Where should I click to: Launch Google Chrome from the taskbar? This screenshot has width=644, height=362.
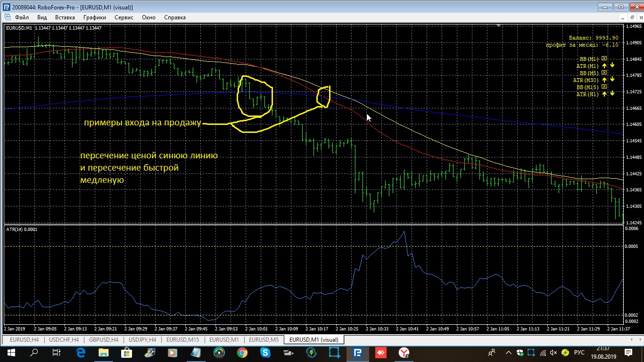(242, 353)
